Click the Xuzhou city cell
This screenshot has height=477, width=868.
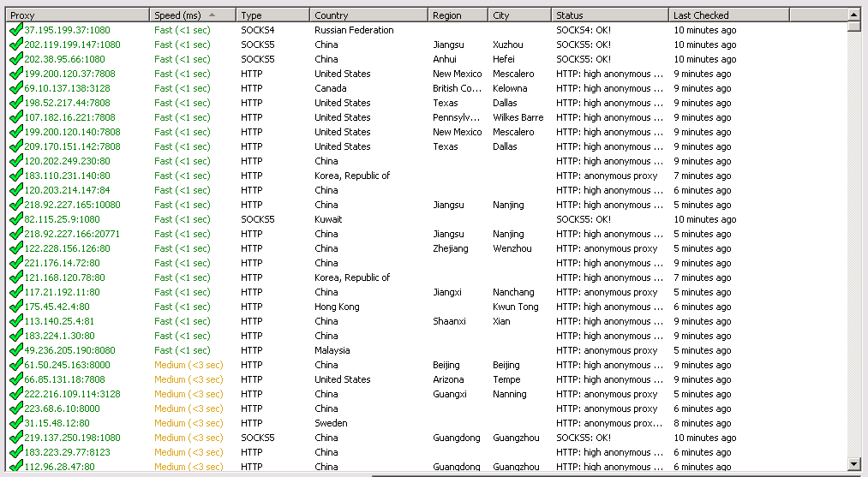coord(507,45)
